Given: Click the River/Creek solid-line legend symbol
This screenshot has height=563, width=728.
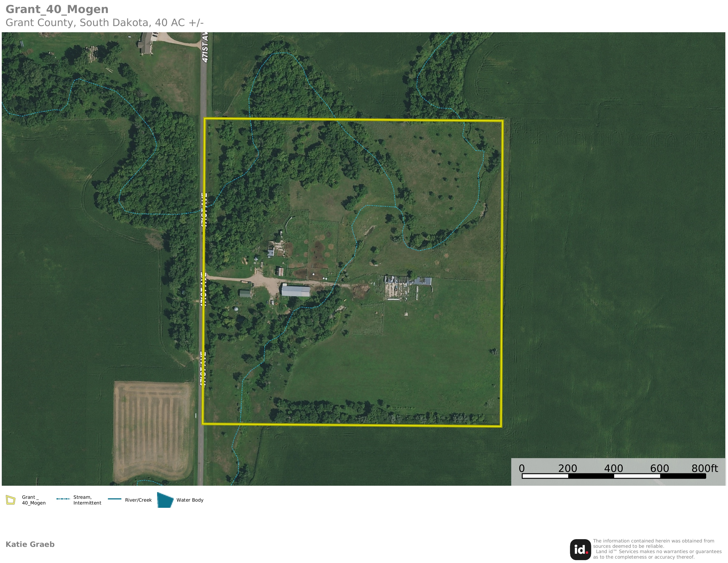Looking at the screenshot, I should click(115, 499).
